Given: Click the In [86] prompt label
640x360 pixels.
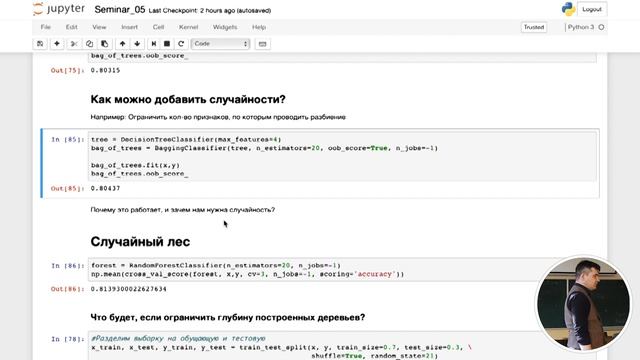Looking at the screenshot, I should click(x=68, y=266).
